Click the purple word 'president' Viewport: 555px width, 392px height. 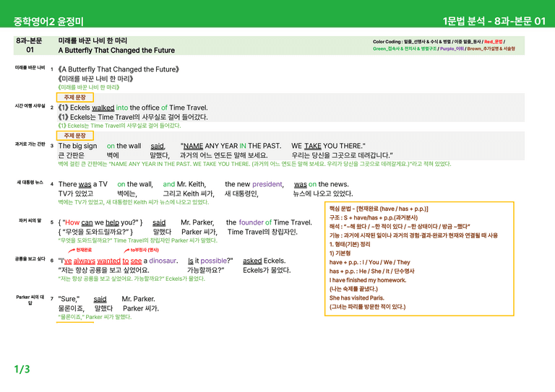(x=267, y=184)
